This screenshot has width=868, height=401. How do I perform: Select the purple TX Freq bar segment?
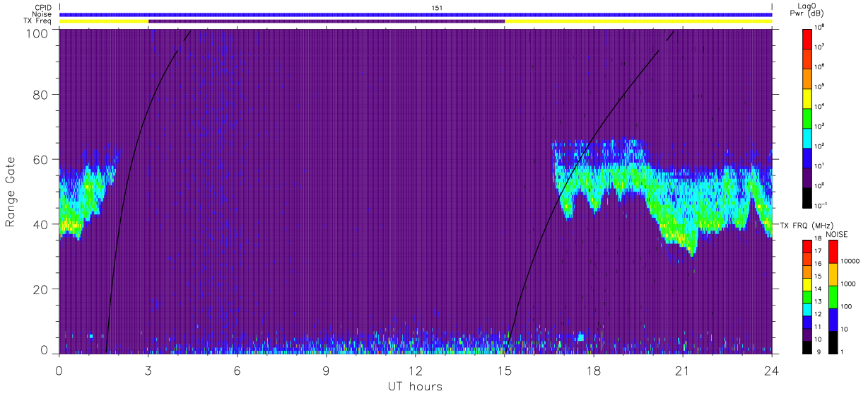(x=327, y=21)
